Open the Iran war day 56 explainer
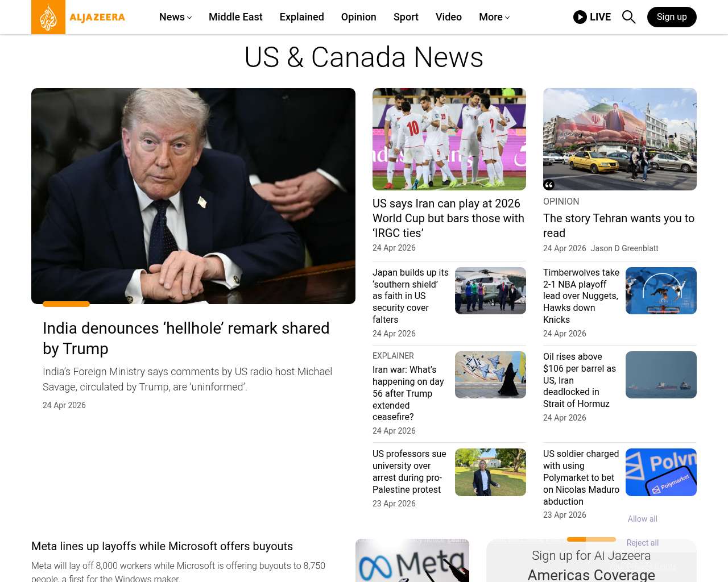 (408, 393)
